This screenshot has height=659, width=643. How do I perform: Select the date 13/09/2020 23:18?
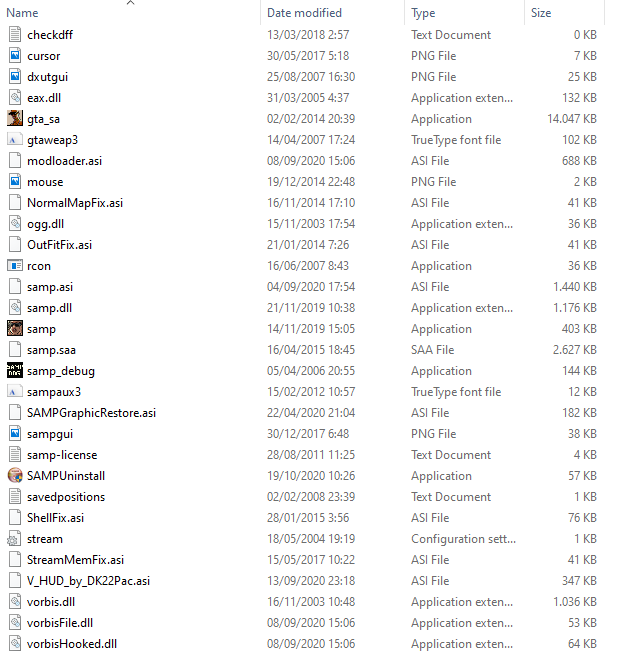click(311, 581)
